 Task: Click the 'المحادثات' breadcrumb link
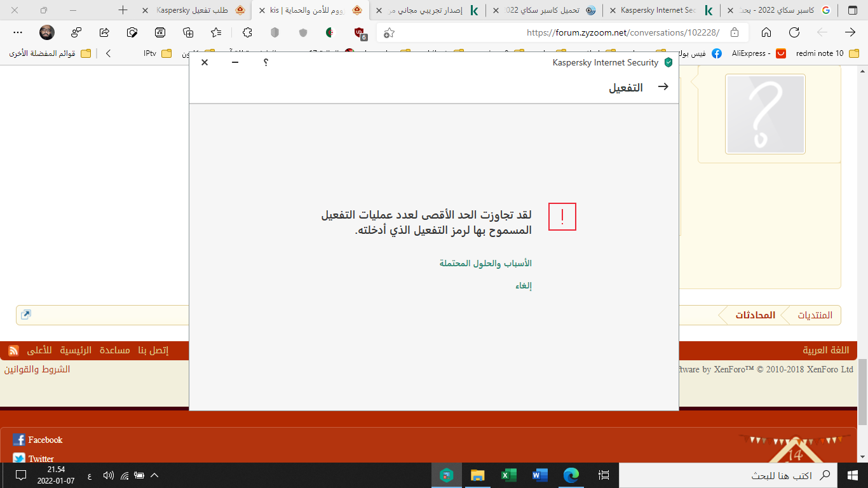756,315
